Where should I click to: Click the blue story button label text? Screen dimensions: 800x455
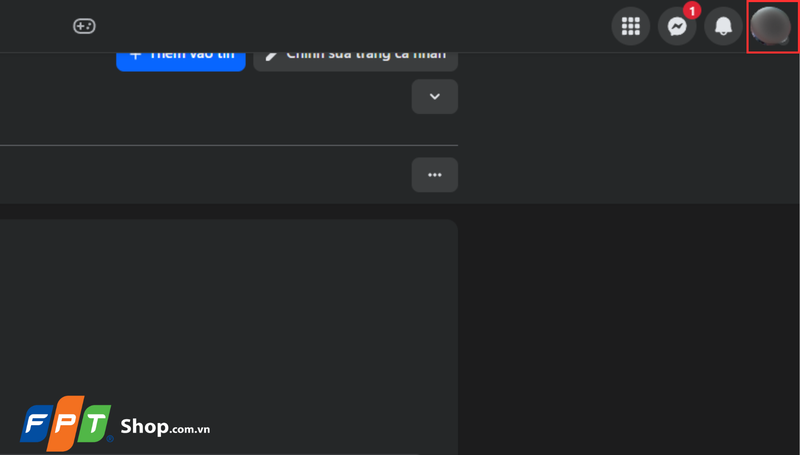pyautogui.click(x=192, y=56)
